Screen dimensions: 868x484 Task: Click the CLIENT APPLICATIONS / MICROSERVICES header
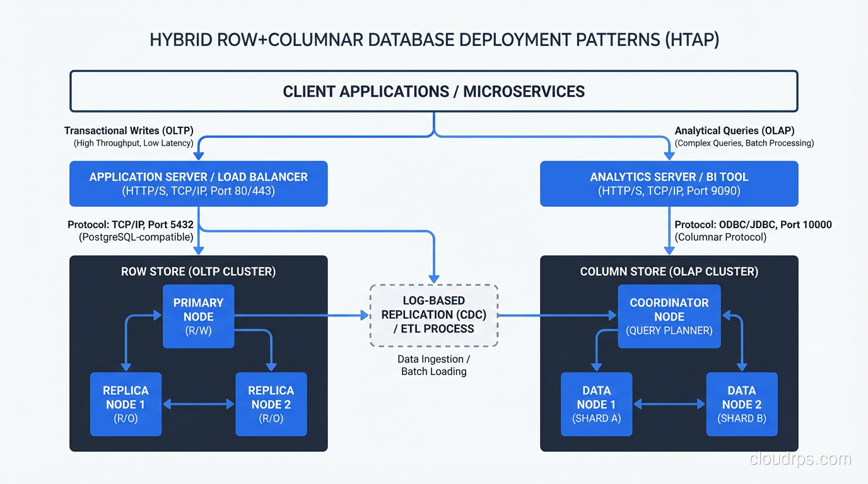(433, 91)
